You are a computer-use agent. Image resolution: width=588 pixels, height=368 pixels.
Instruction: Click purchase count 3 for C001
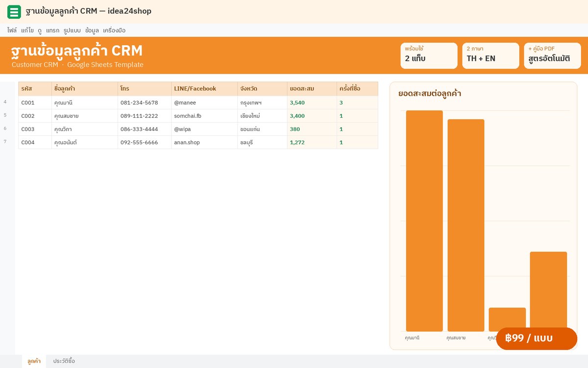pyautogui.click(x=358, y=103)
